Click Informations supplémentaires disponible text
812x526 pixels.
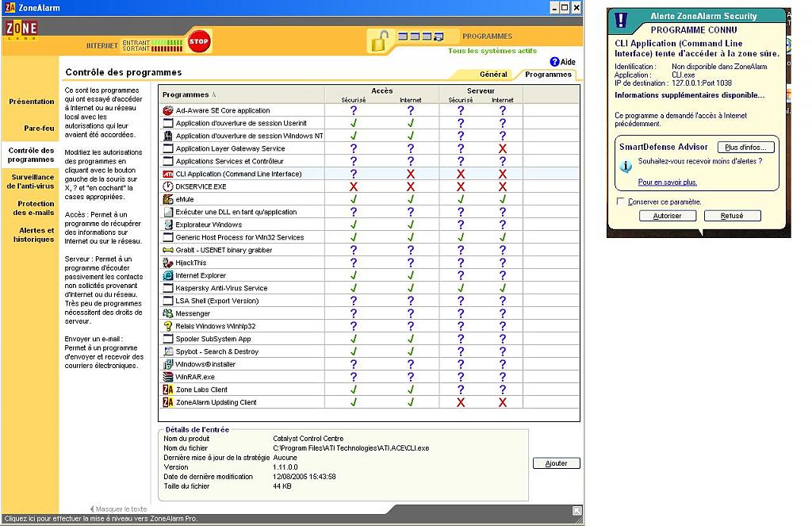coord(689,95)
